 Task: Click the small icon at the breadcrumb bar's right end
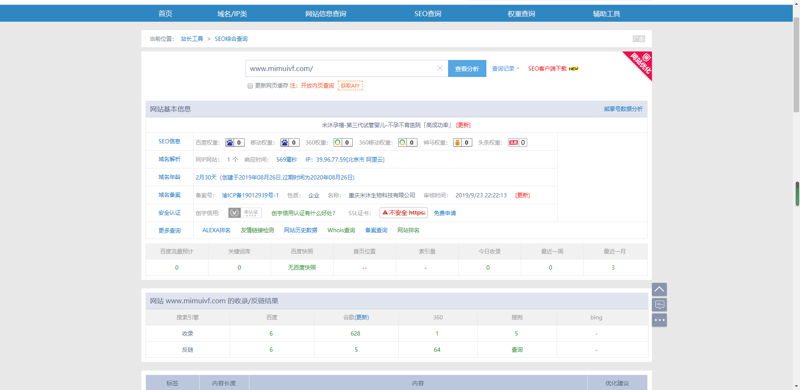tap(639, 39)
